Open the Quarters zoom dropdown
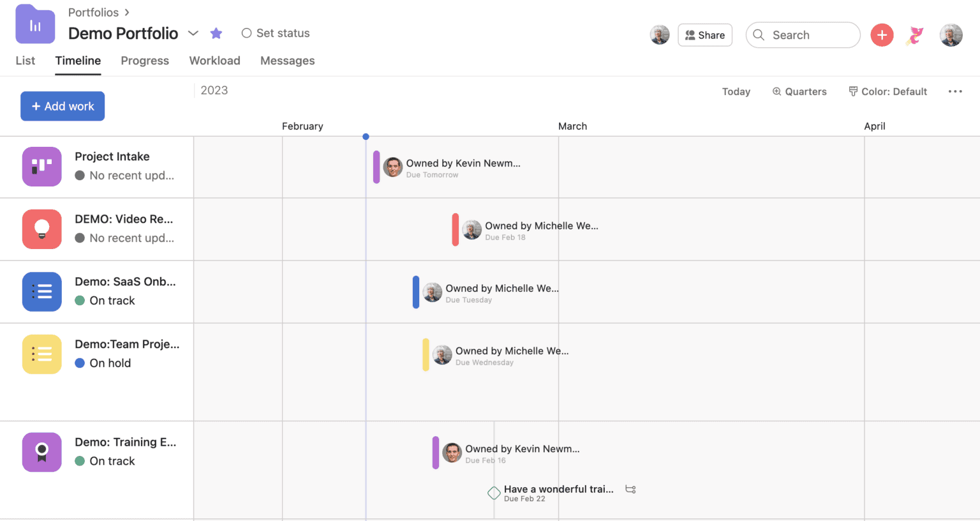980x521 pixels. tap(799, 91)
